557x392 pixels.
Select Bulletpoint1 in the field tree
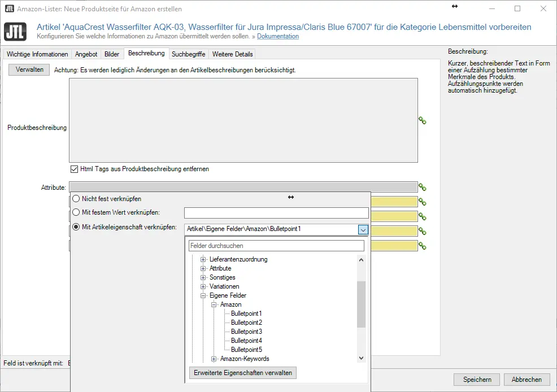[246, 313]
